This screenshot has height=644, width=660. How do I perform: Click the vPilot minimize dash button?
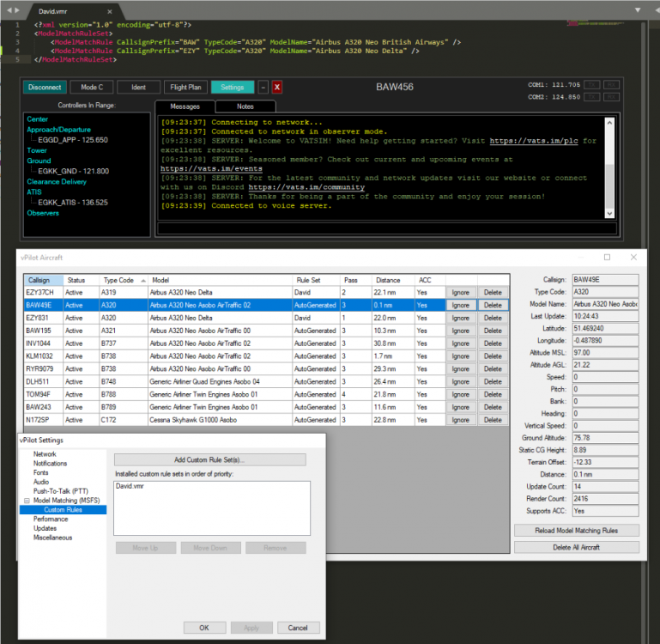click(263, 87)
